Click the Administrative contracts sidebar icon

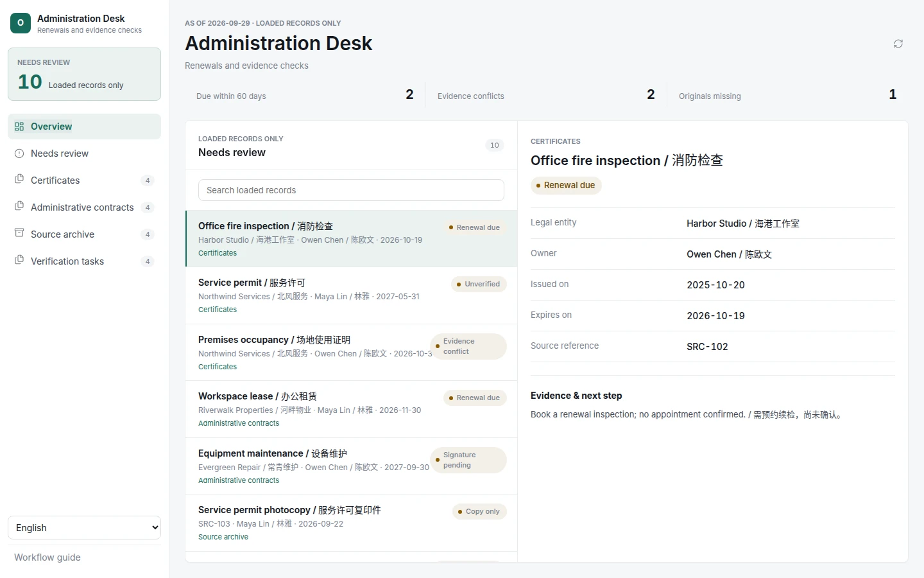[x=19, y=206]
